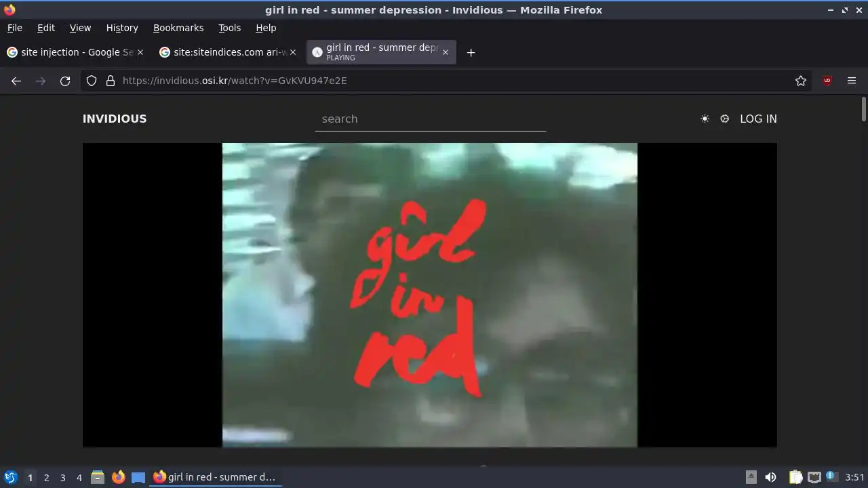Open the network status tray icon

click(x=814, y=477)
